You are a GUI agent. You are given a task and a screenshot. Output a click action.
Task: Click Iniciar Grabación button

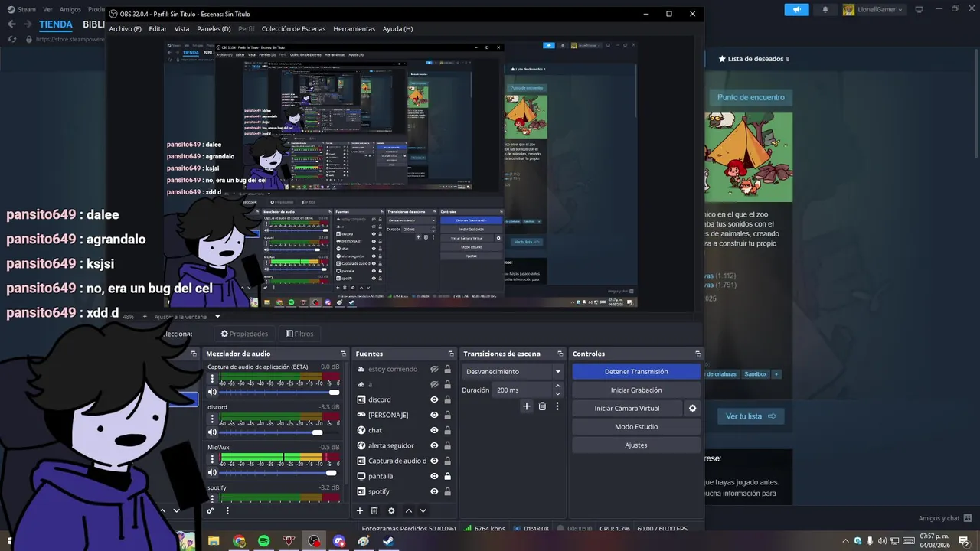pos(636,390)
